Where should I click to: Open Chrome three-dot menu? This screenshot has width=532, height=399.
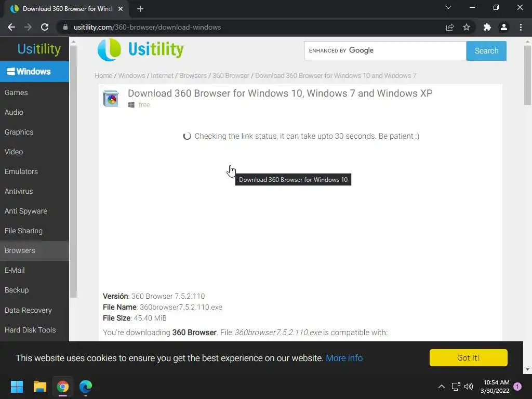click(x=521, y=27)
